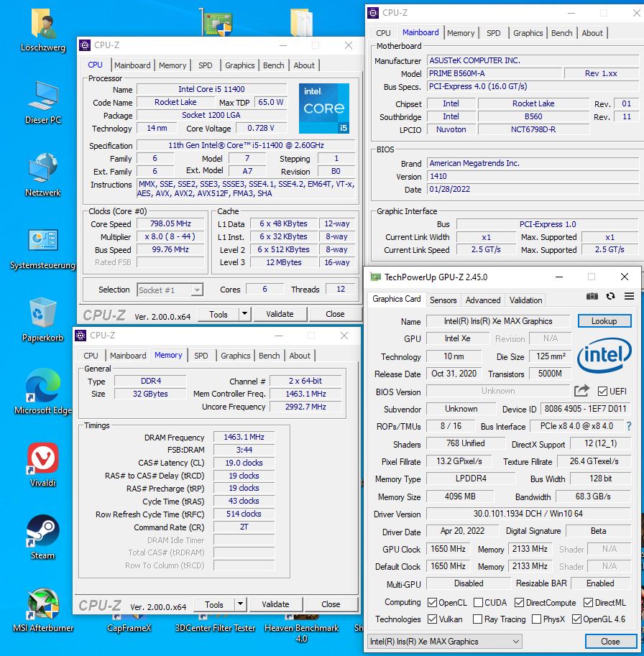The width and height of the screenshot is (644, 656).
Task: Open the Systemsteuerung desktop icon
Action: point(43,240)
